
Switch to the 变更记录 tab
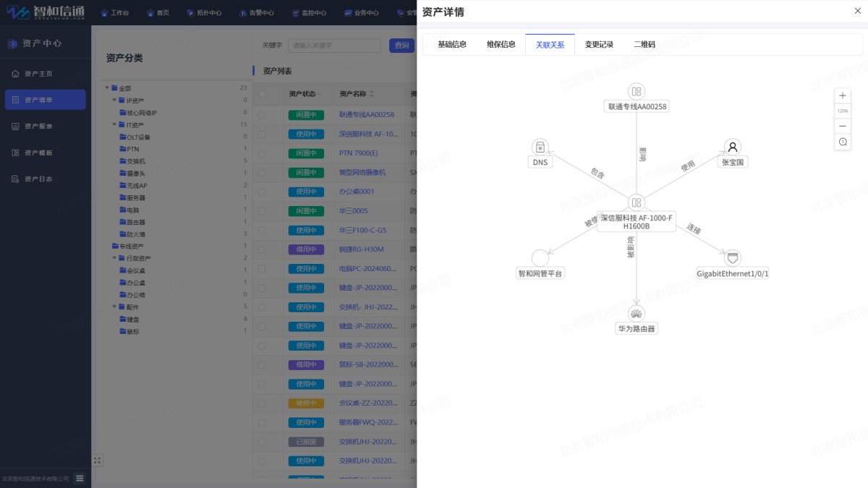coord(599,45)
